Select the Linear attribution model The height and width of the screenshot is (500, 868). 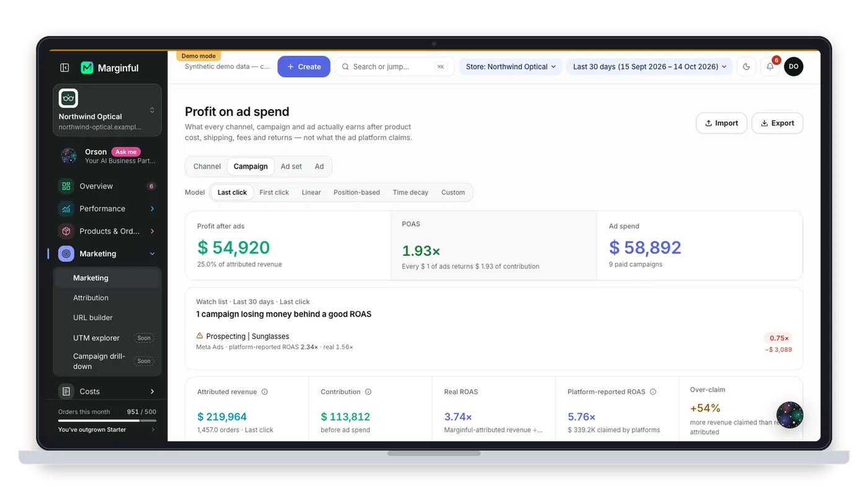pos(311,193)
